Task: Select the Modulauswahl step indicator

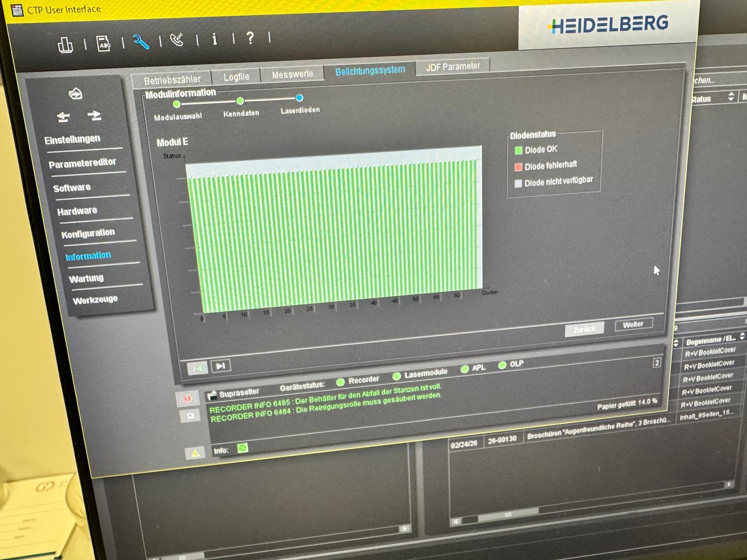Action: pos(176,104)
